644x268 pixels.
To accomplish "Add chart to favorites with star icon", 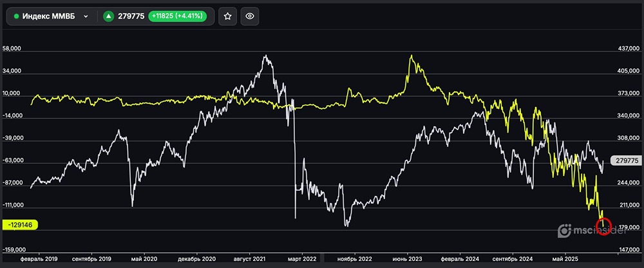I will (227, 17).
